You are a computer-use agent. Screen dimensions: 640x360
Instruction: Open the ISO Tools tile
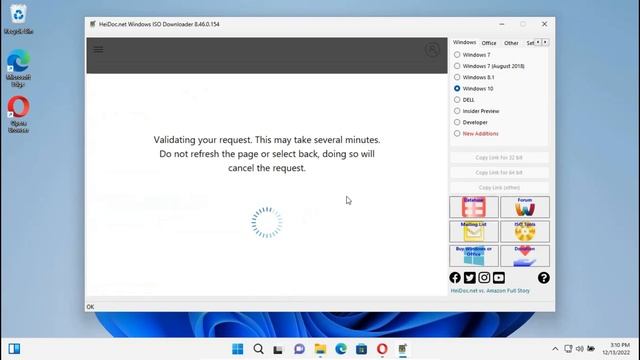(525, 231)
